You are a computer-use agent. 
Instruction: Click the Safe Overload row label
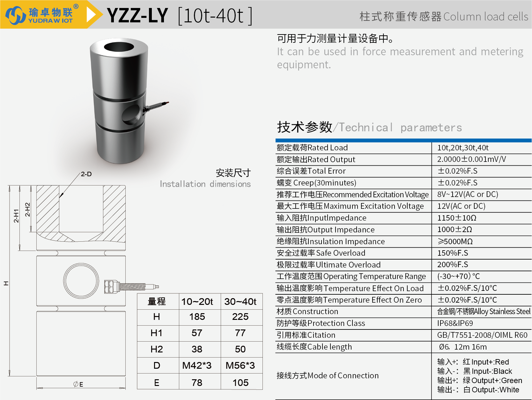[x=321, y=253]
